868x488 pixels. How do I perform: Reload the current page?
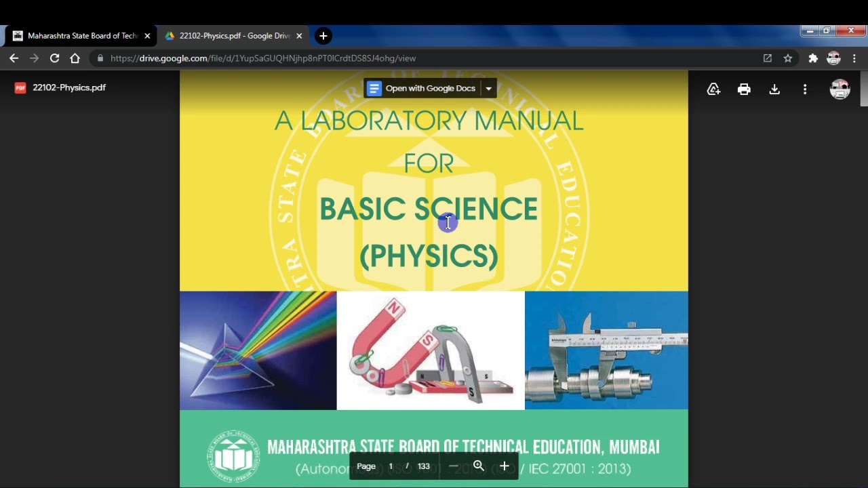(x=54, y=58)
